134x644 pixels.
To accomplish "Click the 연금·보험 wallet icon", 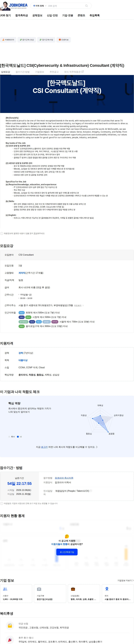I will [x=10, y=626].
